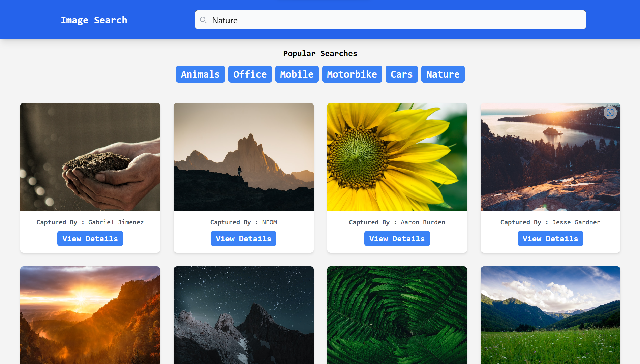Viewport: 640px width, 364px height.
Task: Select the Animals popular search
Action: click(x=200, y=74)
